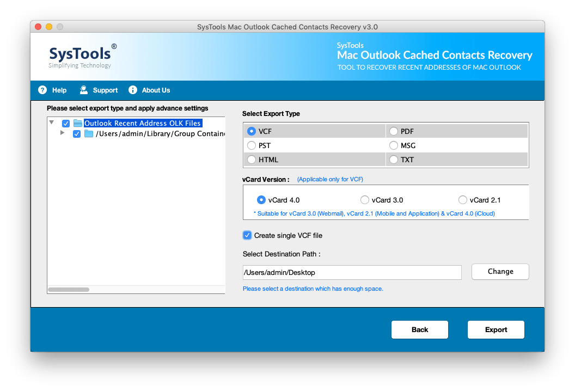Untick checkbox for Outlook Recent Address OLK Files
This screenshot has height=392, width=575.
pyautogui.click(x=66, y=123)
